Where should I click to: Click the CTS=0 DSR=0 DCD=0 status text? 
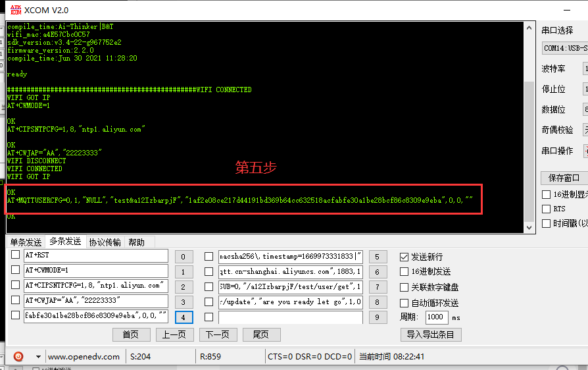pyautogui.click(x=310, y=356)
